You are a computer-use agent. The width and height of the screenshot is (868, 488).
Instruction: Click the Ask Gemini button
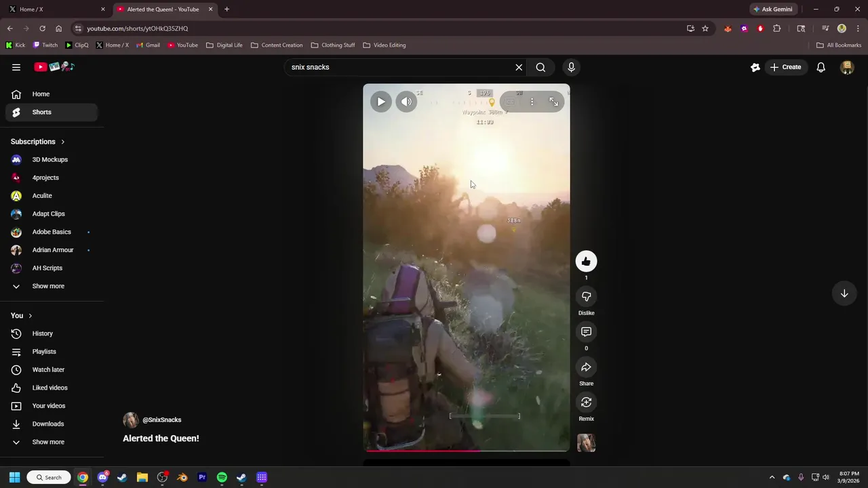tap(772, 9)
